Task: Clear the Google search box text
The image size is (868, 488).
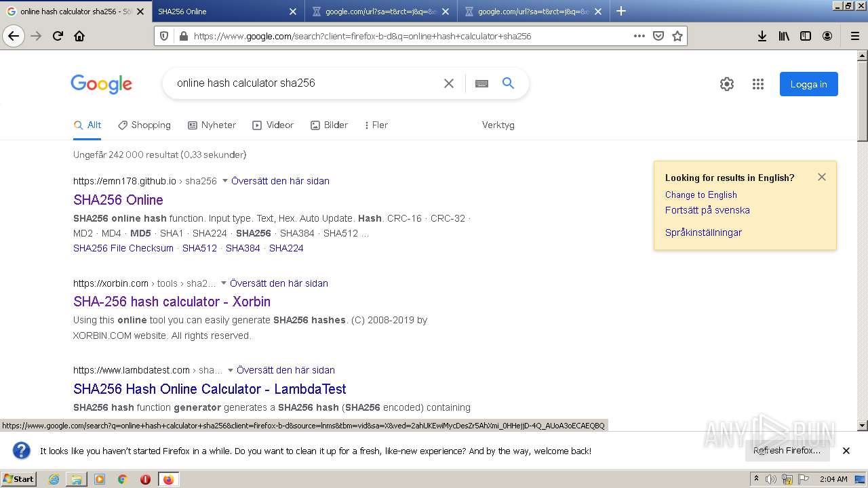Action: pyautogui.click(x=448, y=83)
